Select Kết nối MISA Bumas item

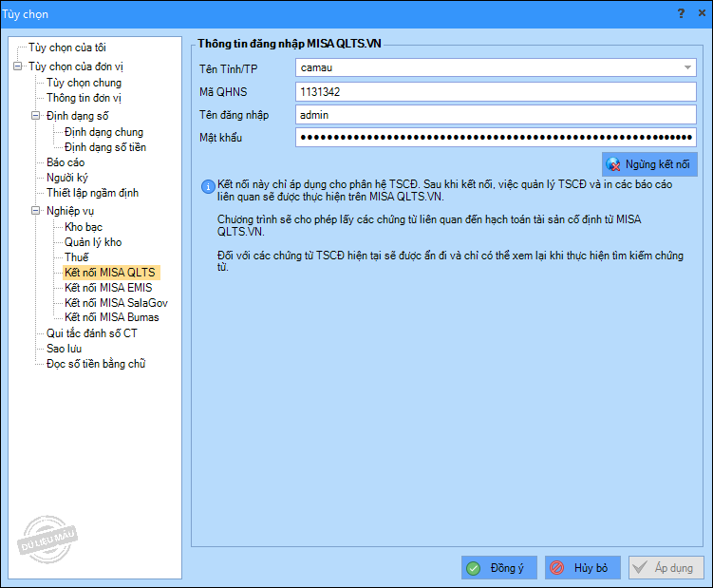pos(111,317)
